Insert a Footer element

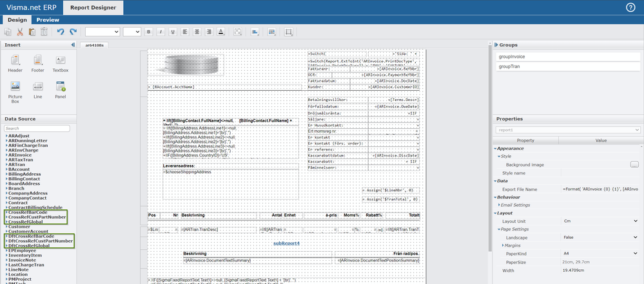38,65
